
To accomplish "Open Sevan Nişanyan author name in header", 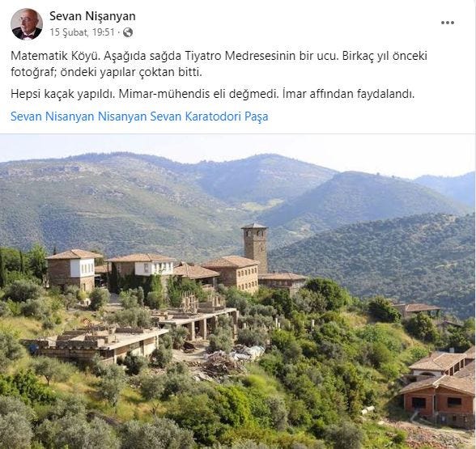I will click(92, 16).
